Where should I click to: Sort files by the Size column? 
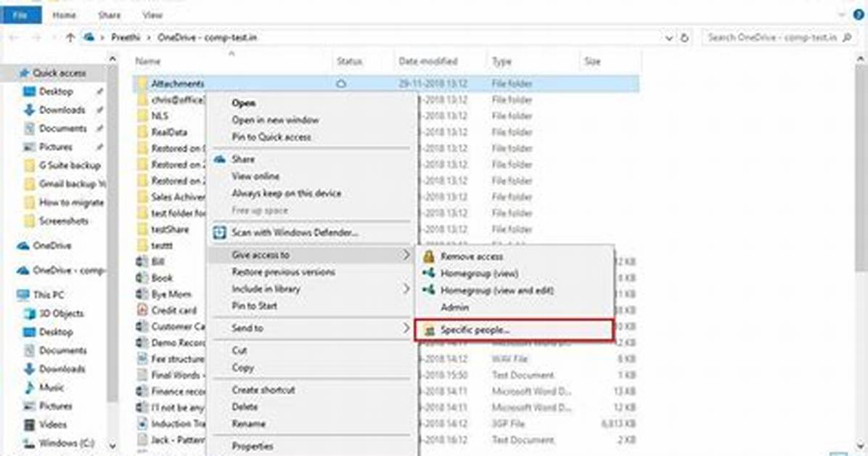(591, 61)
